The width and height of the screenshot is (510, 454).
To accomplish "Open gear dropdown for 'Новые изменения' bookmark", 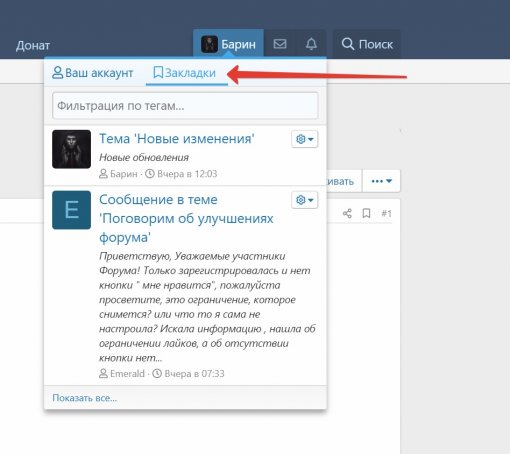I will pos(305,139).
